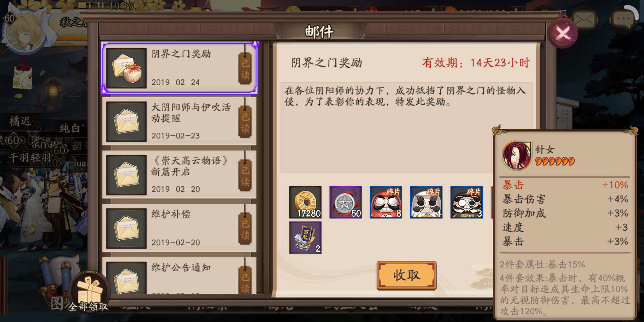Select the white daruma fragment reward
Viewport: 644px width, 322px height.
[426, 202]
